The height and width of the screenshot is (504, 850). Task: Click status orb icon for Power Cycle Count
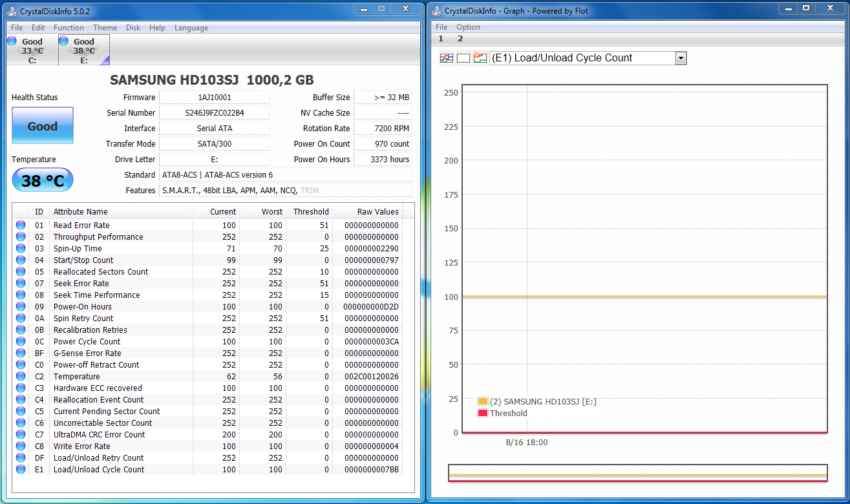tap(21, 342)
